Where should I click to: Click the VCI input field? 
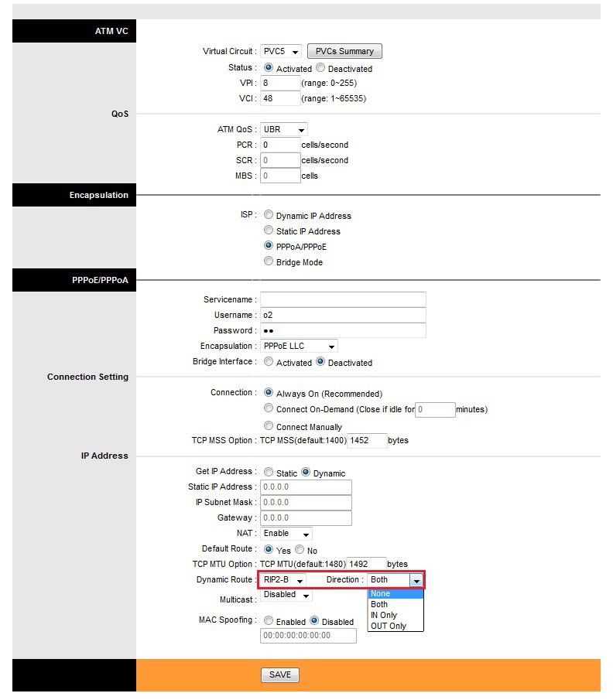(280, 98)
